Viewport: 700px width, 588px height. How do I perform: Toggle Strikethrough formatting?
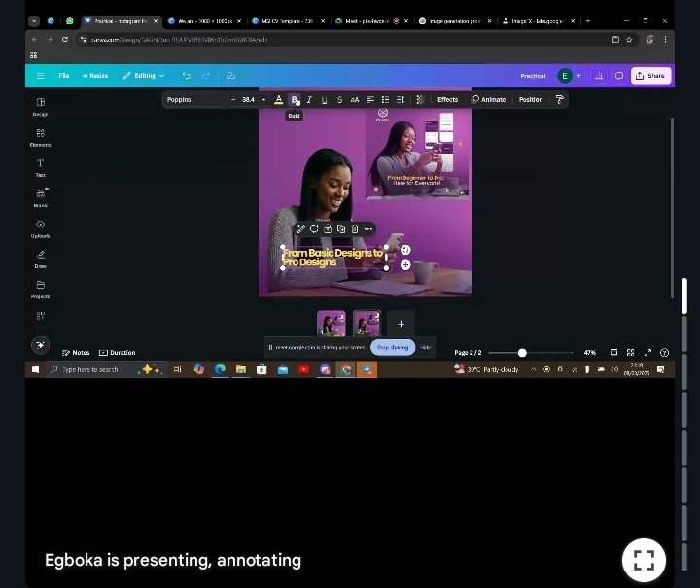(x=339, y=99)
